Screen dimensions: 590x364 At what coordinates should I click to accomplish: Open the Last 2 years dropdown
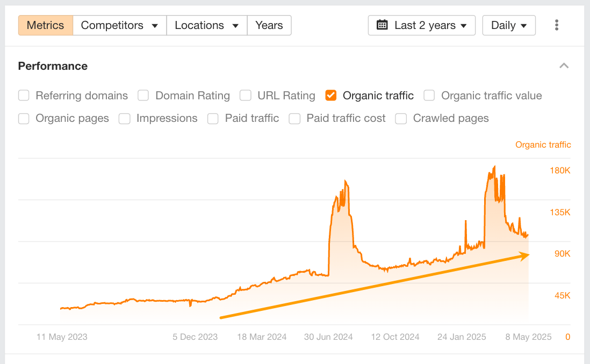pos(421,25)
